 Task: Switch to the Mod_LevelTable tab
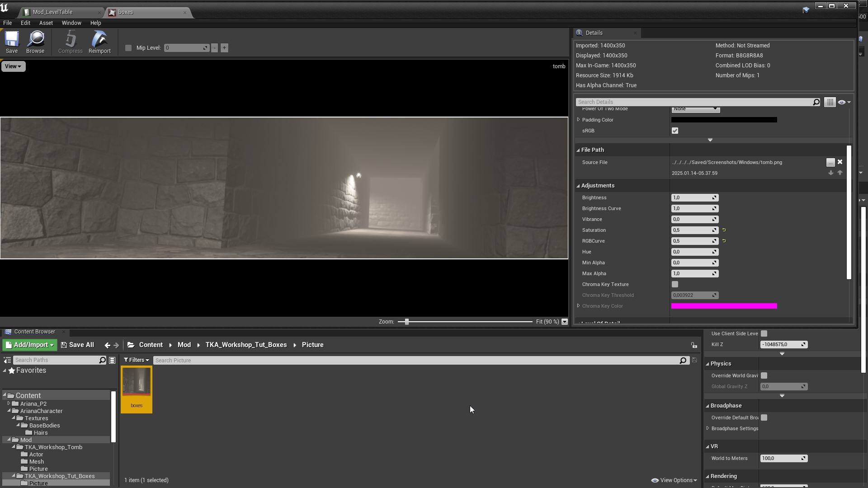coord(52,12)
